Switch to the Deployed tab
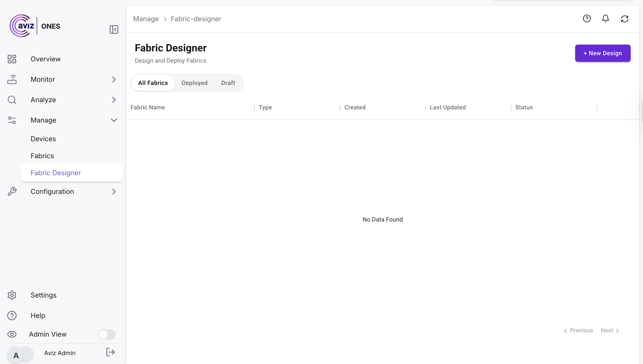Image resolution: width=643 pixels, height=364 pixels. (x=195, y=83)
